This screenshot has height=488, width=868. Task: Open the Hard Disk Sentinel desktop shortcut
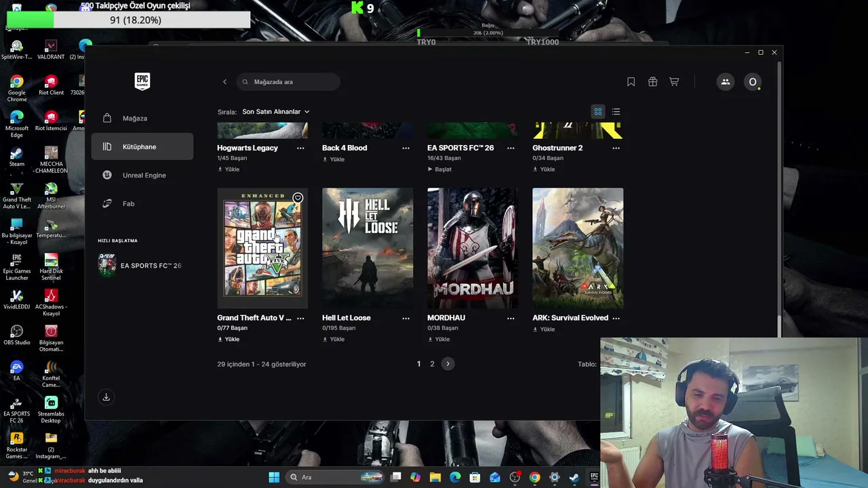click(x=51, y=267)
